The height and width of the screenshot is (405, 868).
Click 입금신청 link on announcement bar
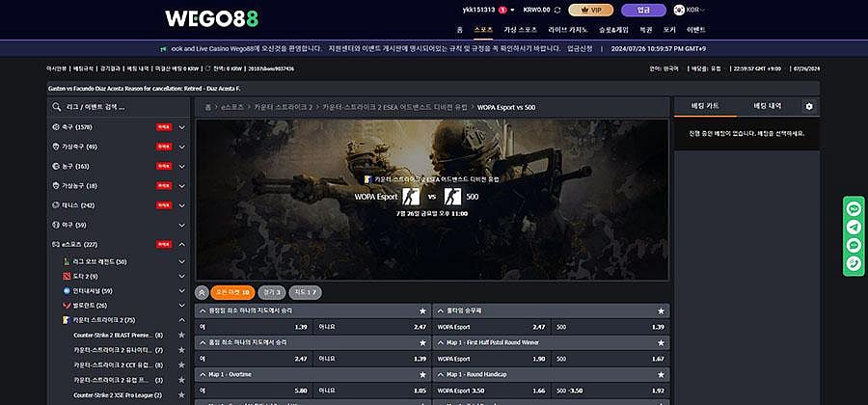click(x=580, y=48)
